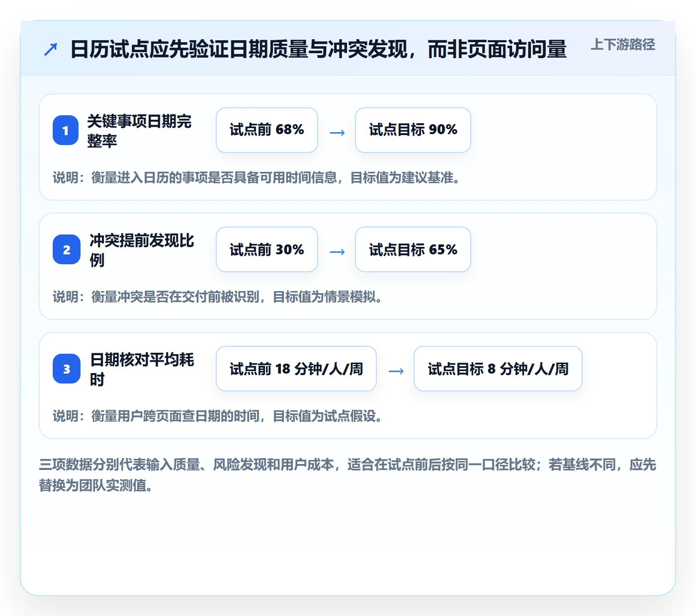Image resolution: width=696 pixels, height=616 pixels.
Task: Click the 试点目标 8 分钟/人/周 pill
Action: (498, 369)
